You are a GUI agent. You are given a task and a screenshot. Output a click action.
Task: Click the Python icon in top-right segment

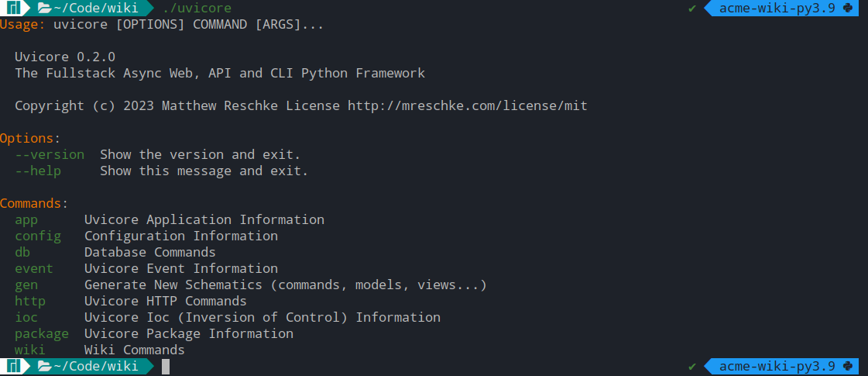848,8
